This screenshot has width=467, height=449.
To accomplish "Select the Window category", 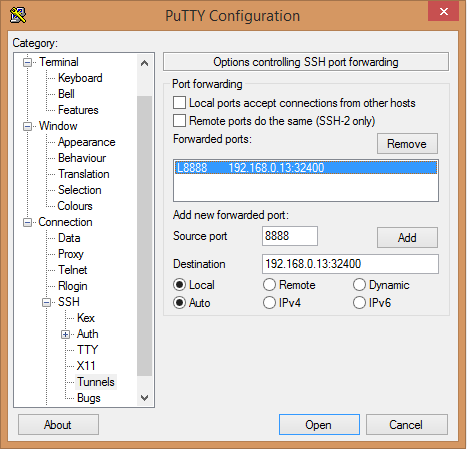I will point(58,126).
